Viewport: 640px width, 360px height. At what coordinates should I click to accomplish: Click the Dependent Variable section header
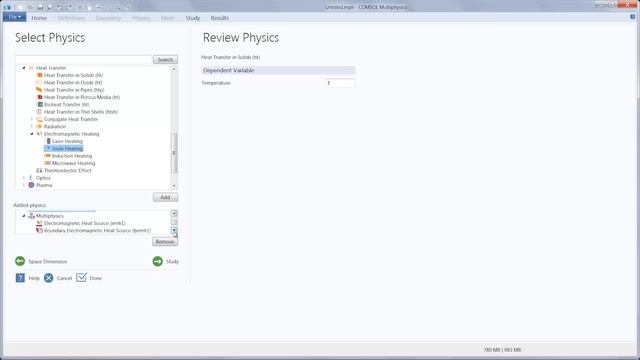(x=278, y=70)
